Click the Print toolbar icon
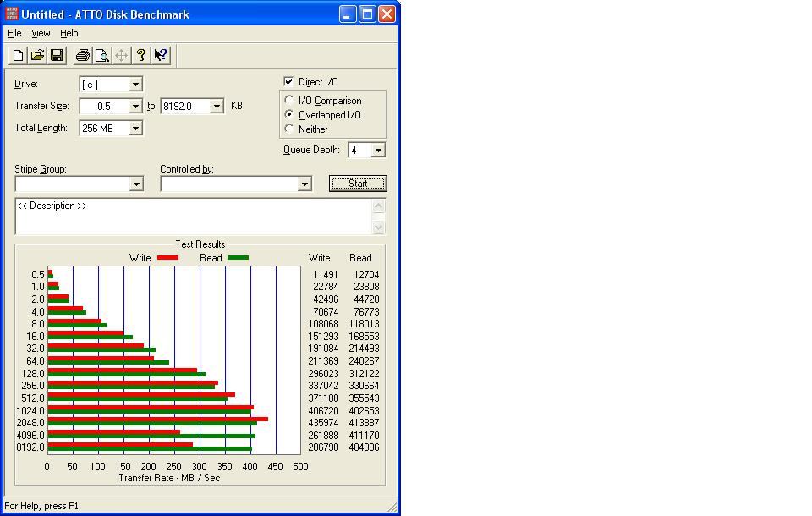The width and height of the screenshot is (812, 516). click(x=82, y=55)
